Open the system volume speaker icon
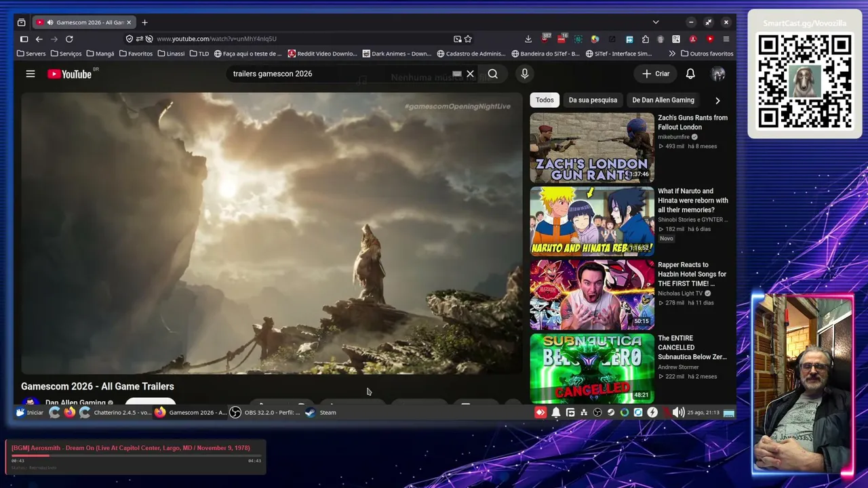This screenshot has height=488, width=868. [x=678, y=412]
